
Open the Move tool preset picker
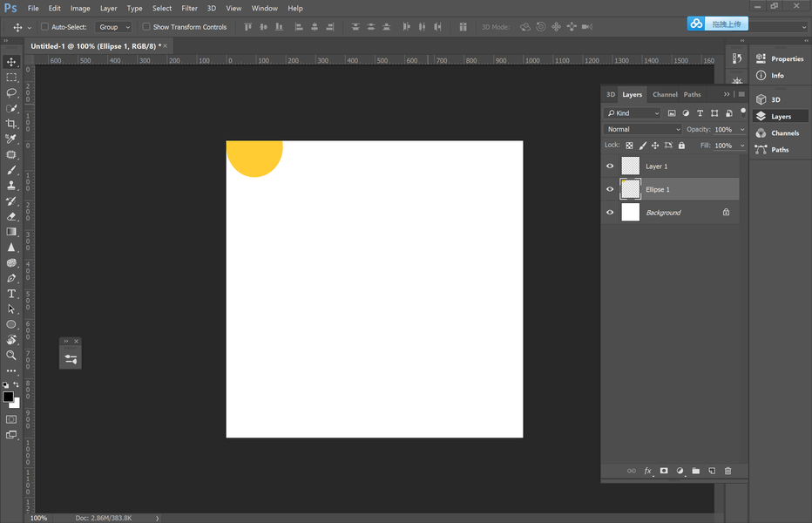click(29, 27)
